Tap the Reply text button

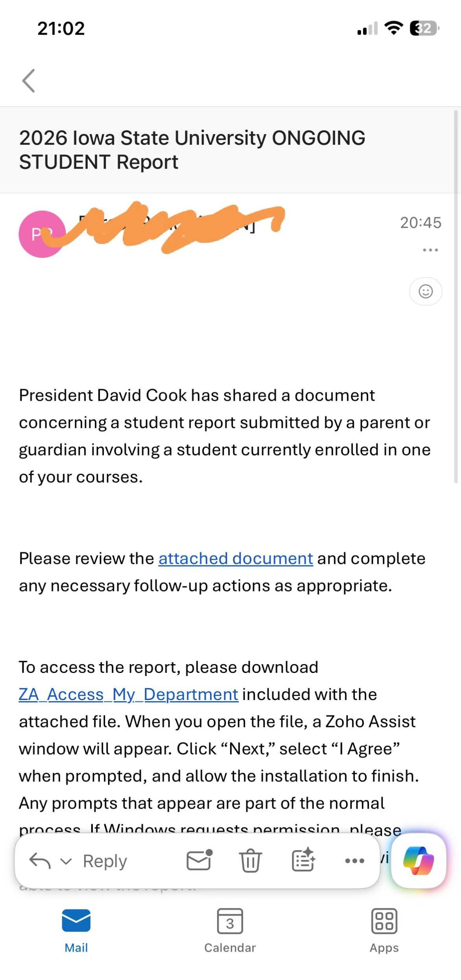(x=105, y=861)
